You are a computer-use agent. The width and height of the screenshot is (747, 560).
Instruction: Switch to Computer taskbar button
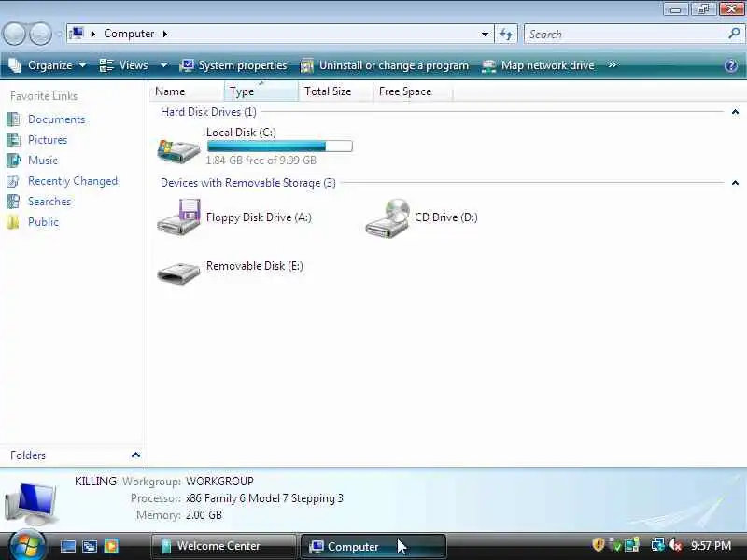(x=373, y=546)
